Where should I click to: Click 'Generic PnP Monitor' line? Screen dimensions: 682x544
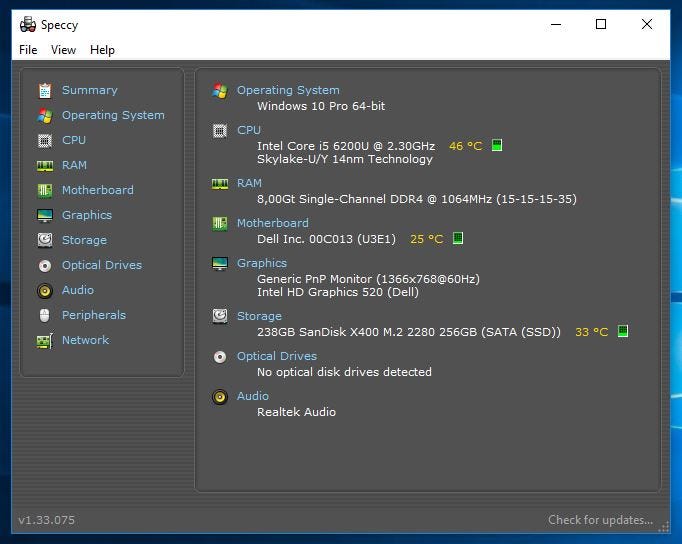coord(368,279)
